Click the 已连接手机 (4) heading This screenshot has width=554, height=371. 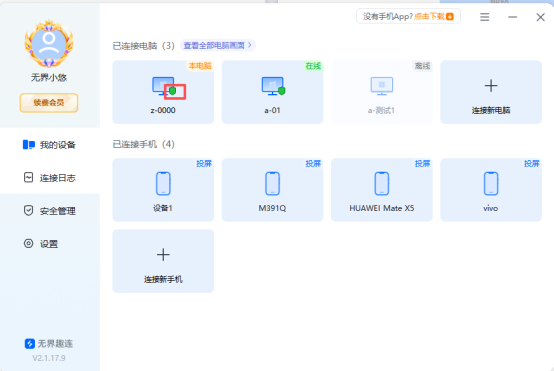coord(143,144)
